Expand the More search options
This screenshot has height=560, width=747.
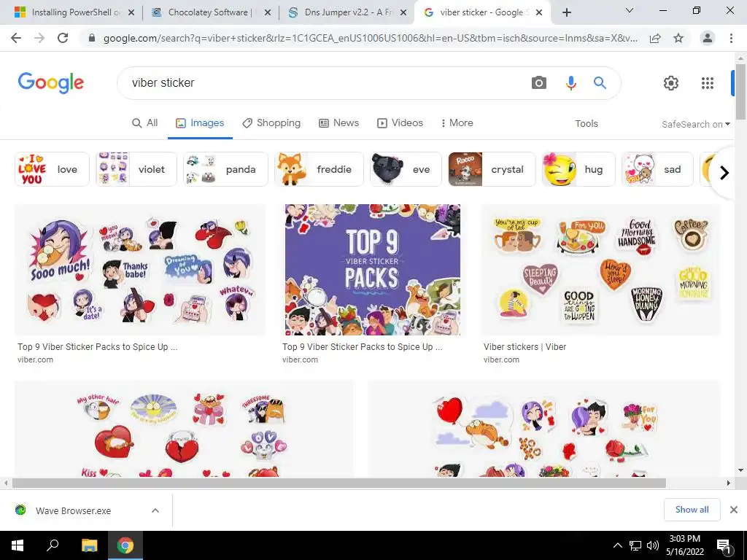(x=457, y=122)
